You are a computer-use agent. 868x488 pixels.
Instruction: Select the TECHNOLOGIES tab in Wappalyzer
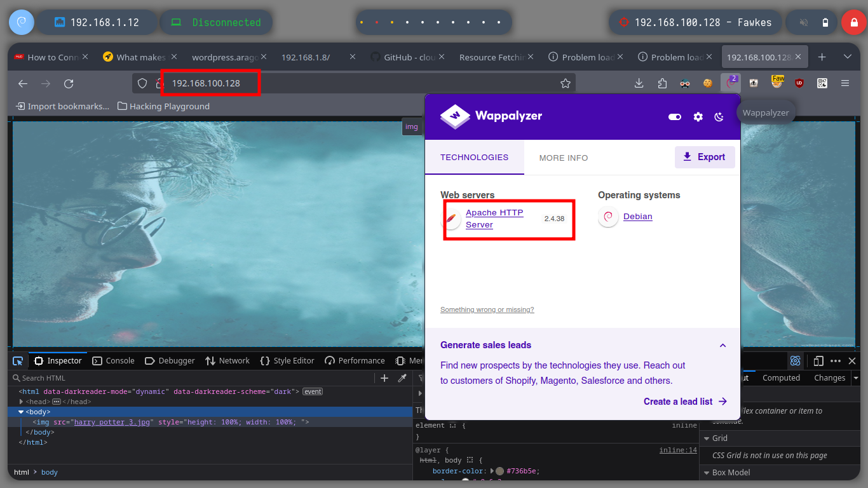[474, 158]
